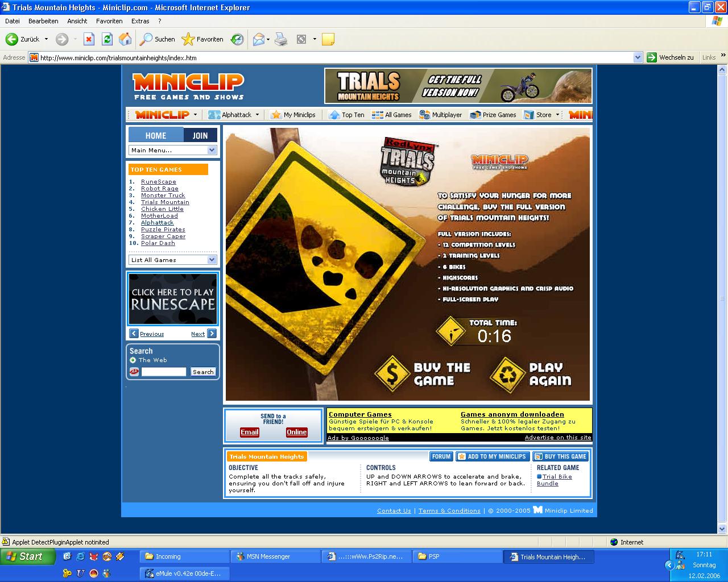Screen dimensions: 728x582
Task: Open the Incoming folder taskbar button
Action: (x=185, y=557)
